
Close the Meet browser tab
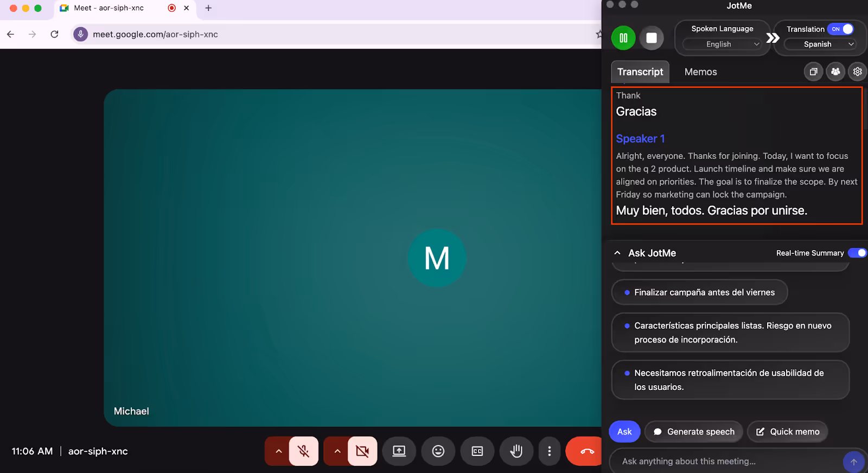[x=187, y=8]
